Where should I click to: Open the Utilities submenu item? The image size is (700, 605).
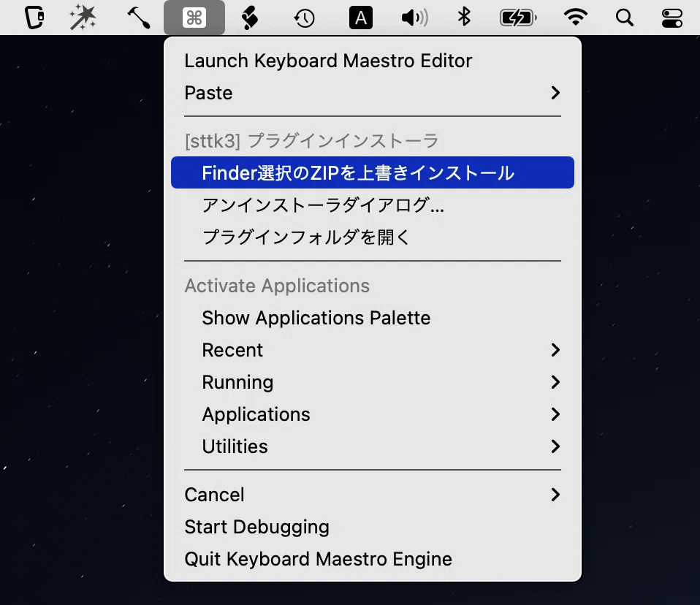(x=373, y=446)
